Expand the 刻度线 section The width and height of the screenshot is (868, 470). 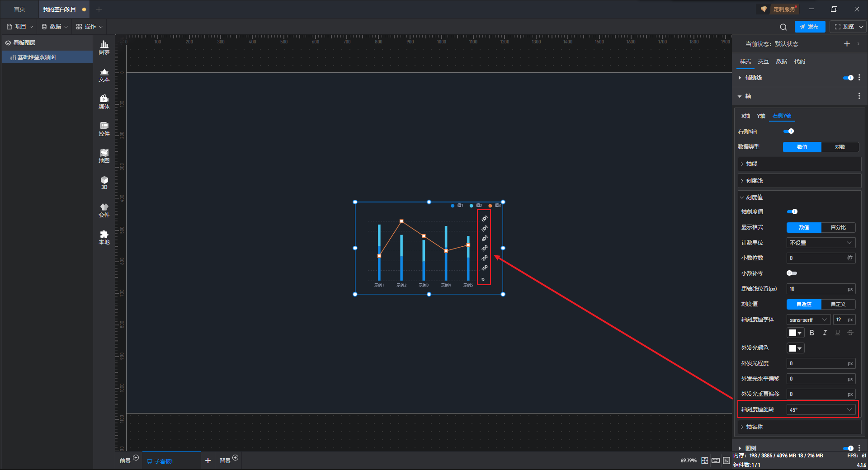click(x=799, y=181)
